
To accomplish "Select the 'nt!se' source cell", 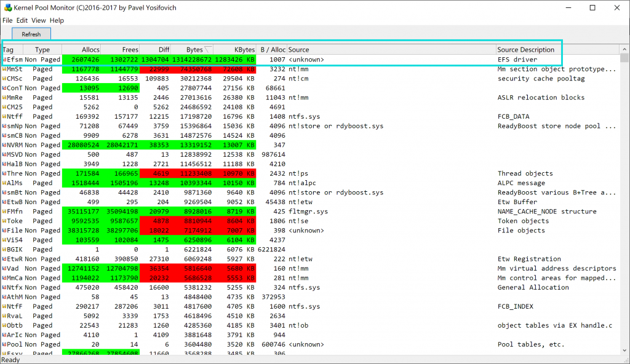I will point(298,221).
